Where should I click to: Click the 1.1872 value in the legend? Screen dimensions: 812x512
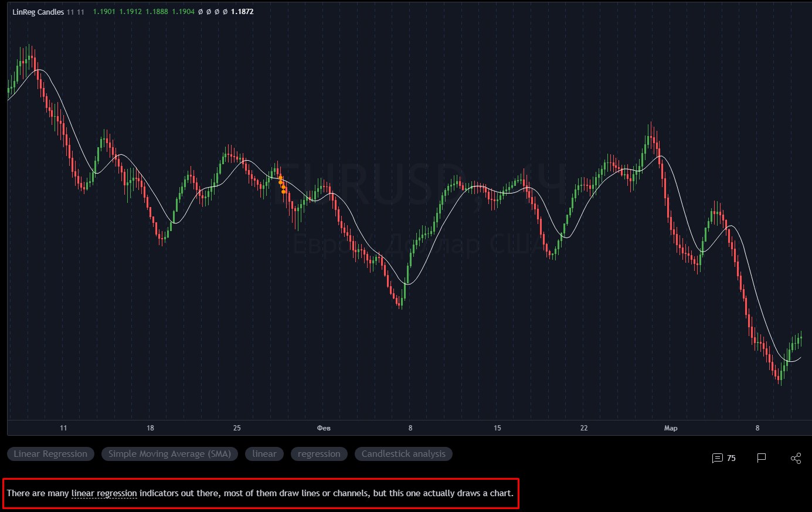[x=242, y=12]
